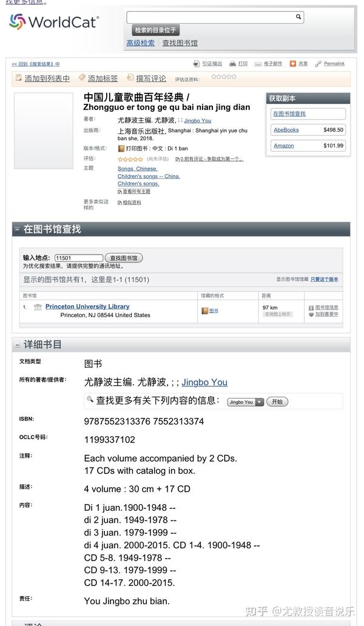The image size is (364, 626).
Task: Click the Permalink chain icon
Action: click(x=318, y=63)
